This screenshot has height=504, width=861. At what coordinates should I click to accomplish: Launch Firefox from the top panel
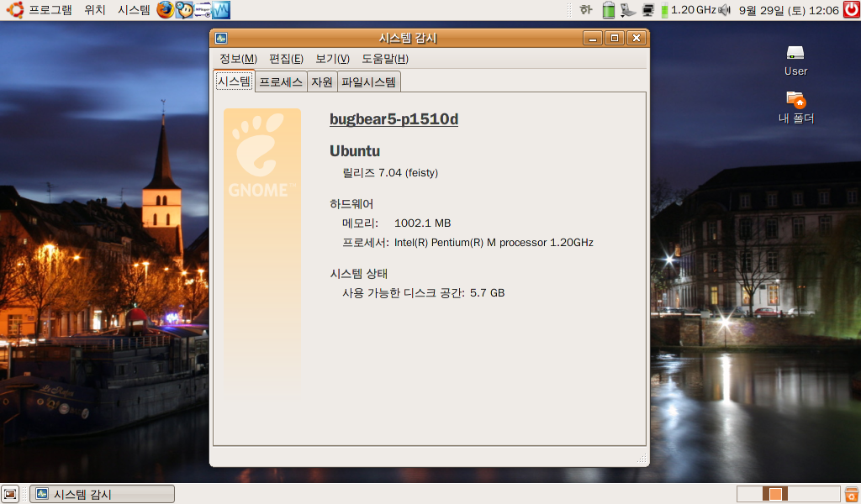(166, 10)
